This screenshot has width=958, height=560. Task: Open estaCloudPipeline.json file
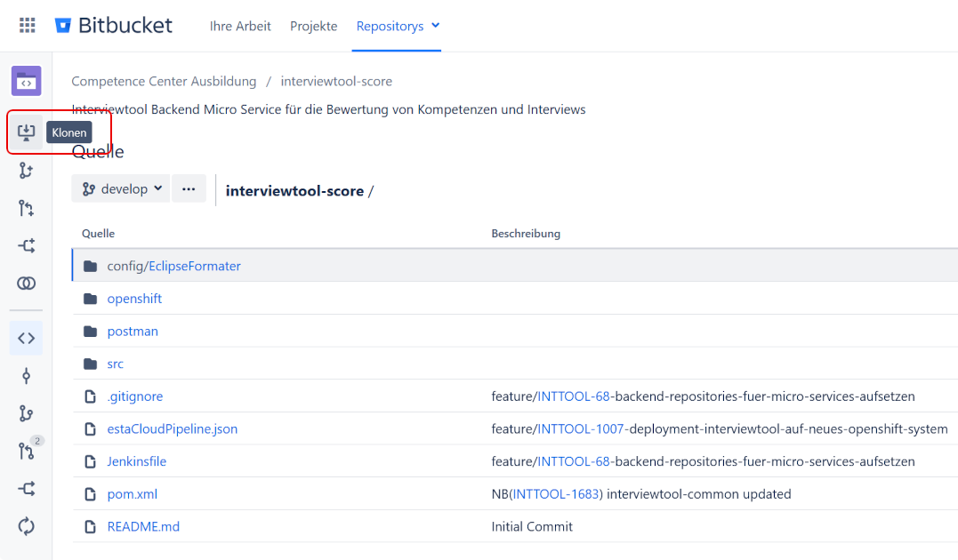173,428
